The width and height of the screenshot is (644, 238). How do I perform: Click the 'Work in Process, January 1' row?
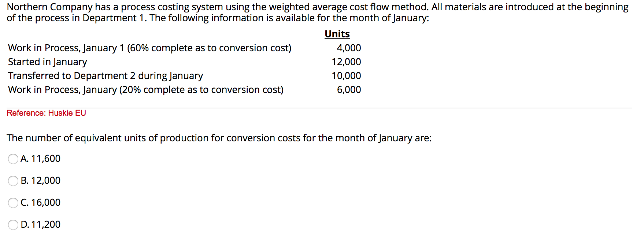150,48
